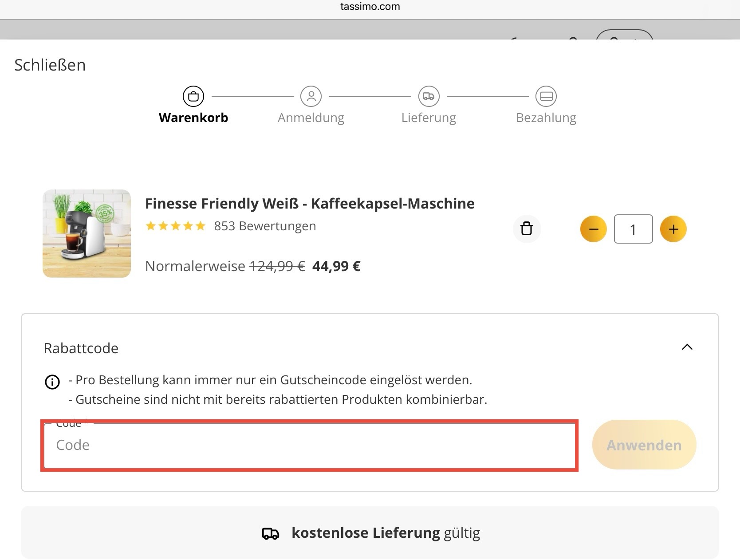
Task: Apply the code with Anwenden button
Action: (644, 445)
